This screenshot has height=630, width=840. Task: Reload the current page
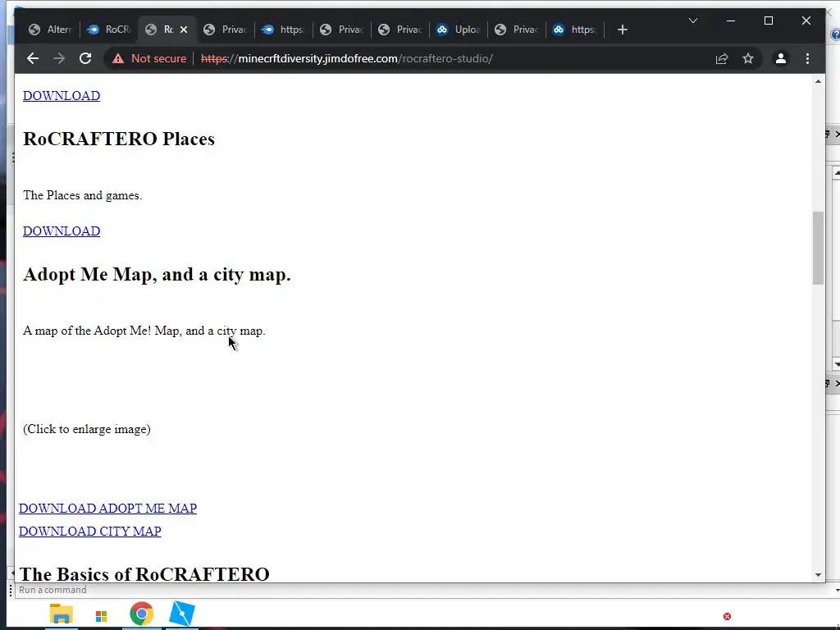(85, 58)
